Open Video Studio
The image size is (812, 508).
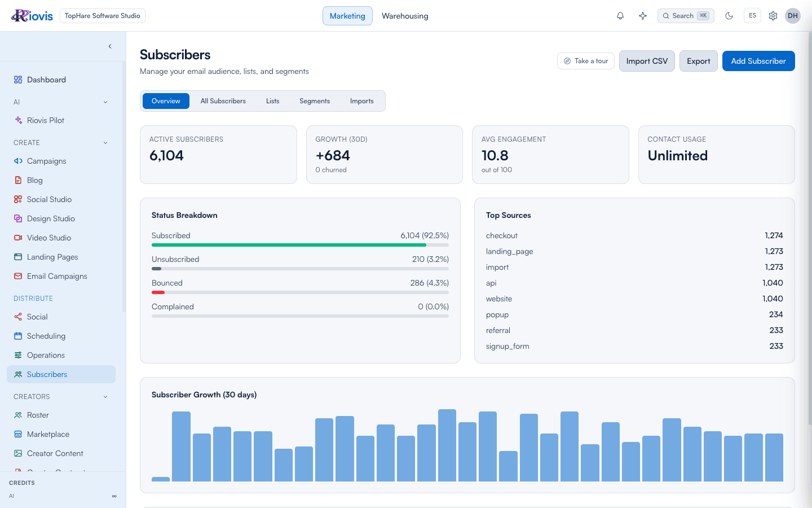[61, 238]
